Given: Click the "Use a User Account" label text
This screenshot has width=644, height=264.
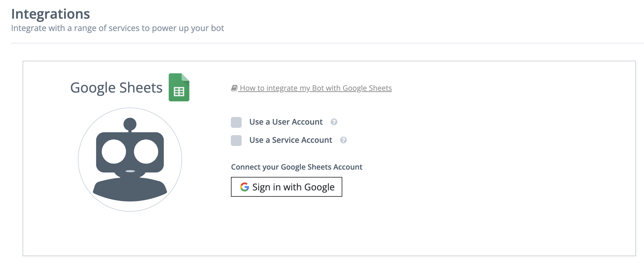Looking at the screenshot, I should 286,122.
